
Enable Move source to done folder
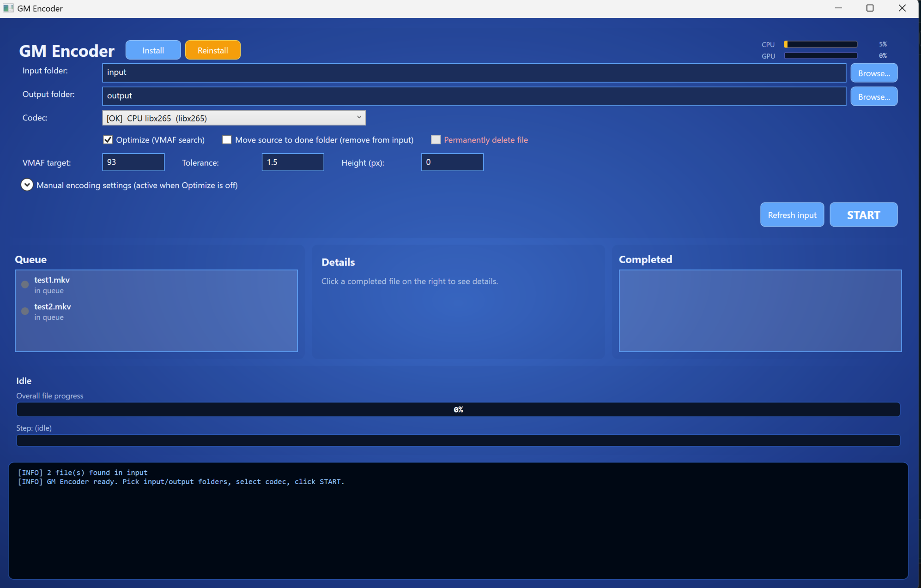click(x=227, y=140)
